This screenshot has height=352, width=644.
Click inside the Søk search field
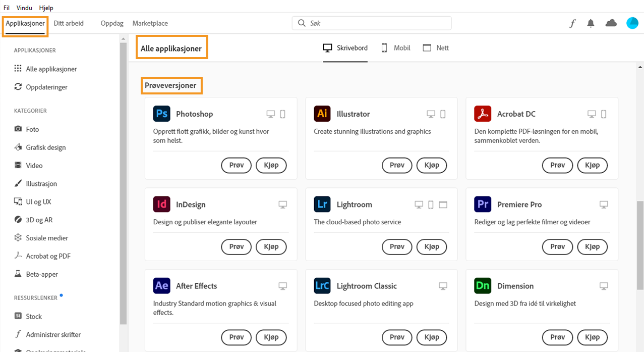[x=371, y=23]
